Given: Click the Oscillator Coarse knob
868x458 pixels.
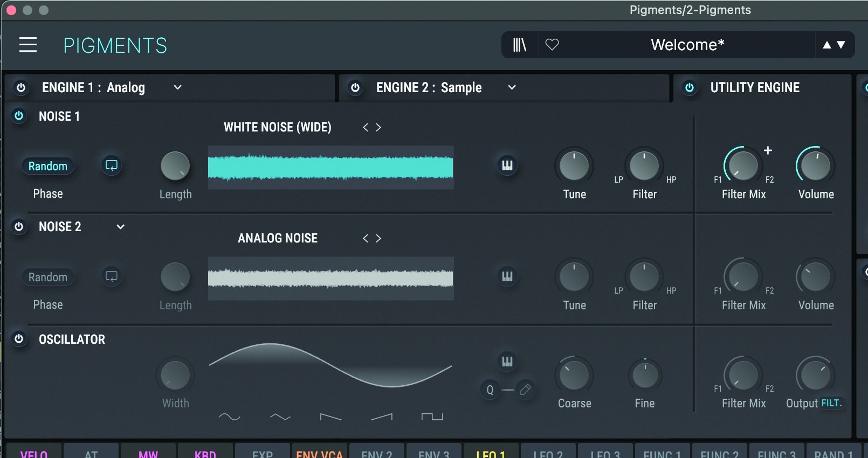Looking at the screenshot, I should click(x=574, y=375).
